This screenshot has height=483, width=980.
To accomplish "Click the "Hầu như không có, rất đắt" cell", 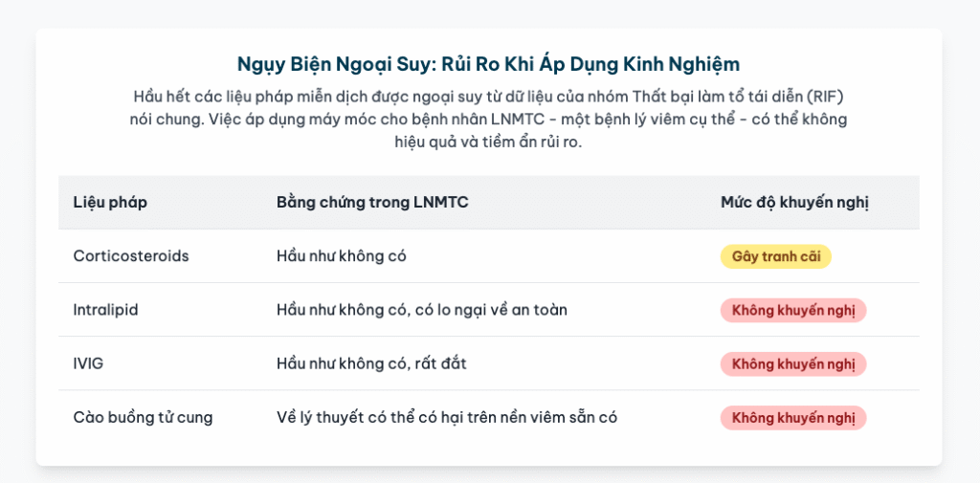I will click(x=371, y=363).
